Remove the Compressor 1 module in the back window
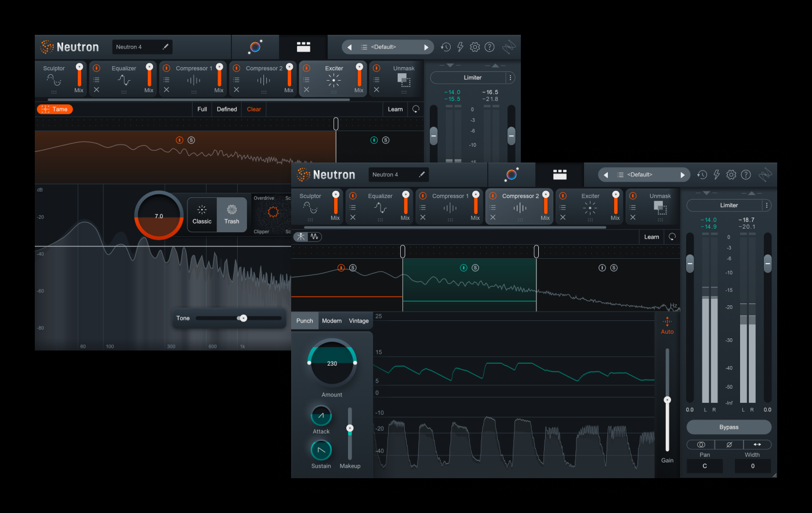Viewport: 812px width, 513px height. [166, 90]
